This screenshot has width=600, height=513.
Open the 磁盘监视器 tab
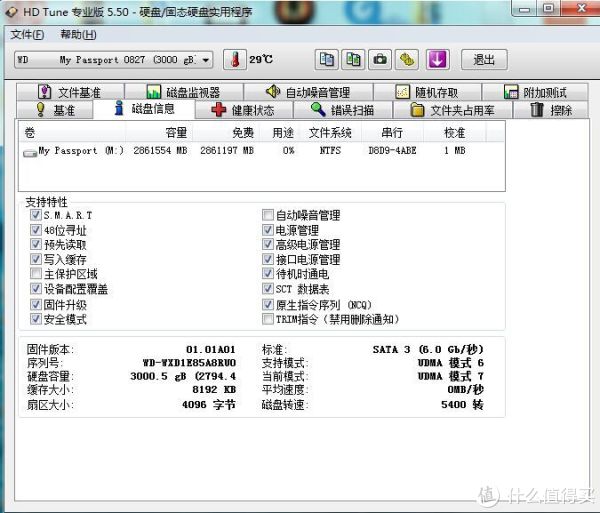coord(184,92)
